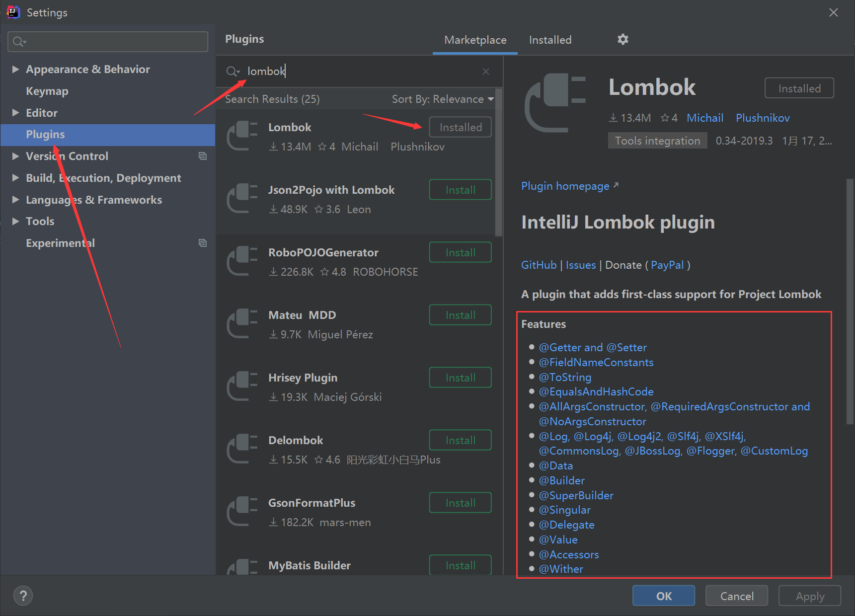Image resolution: width=855 pixels, height=616 pixels.
Task: Click Installed button in Lombok details header
Action: point(799,88)
